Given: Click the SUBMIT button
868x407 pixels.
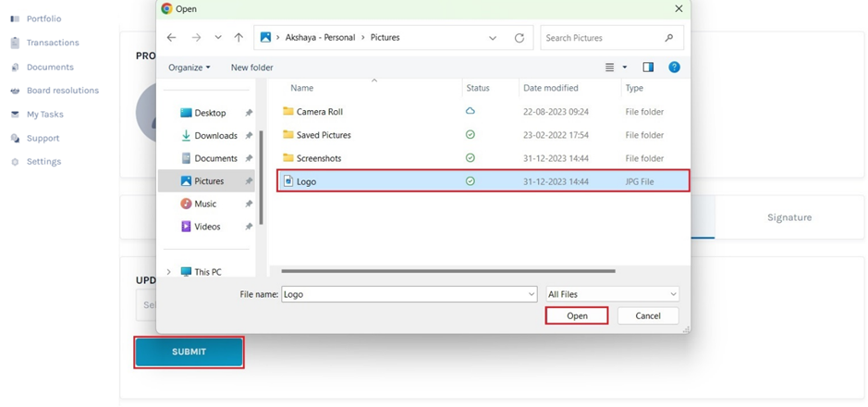Looking at the screenshot, I should click(x=189, y=351).
